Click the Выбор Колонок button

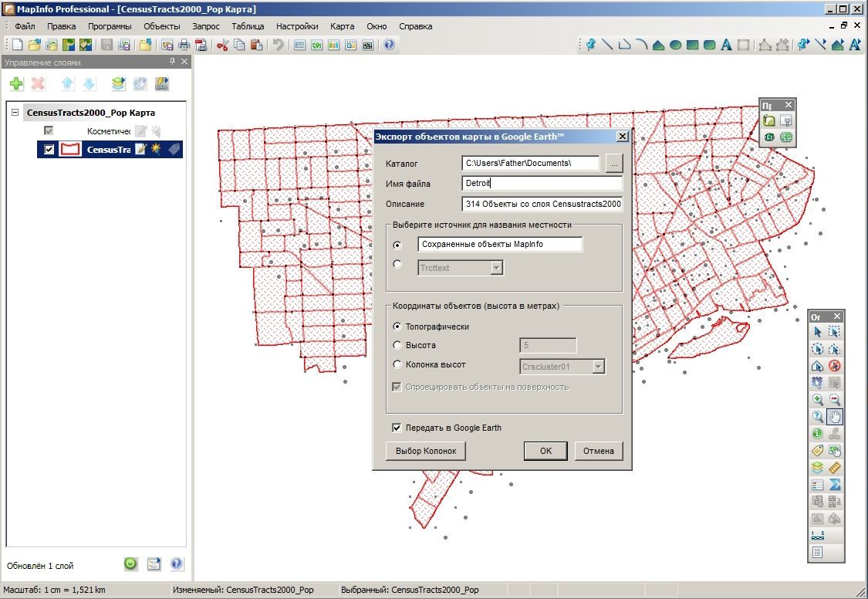coord(426,451)
